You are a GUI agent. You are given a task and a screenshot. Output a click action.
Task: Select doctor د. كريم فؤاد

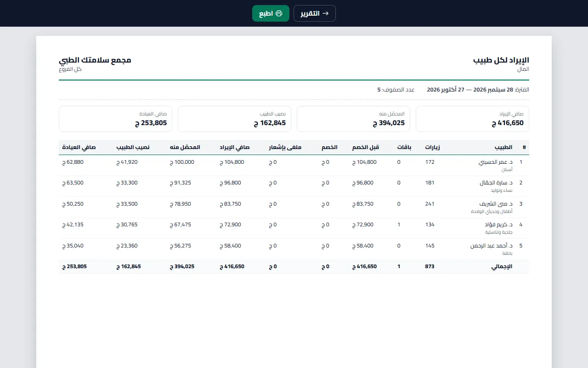click(498, 224)
